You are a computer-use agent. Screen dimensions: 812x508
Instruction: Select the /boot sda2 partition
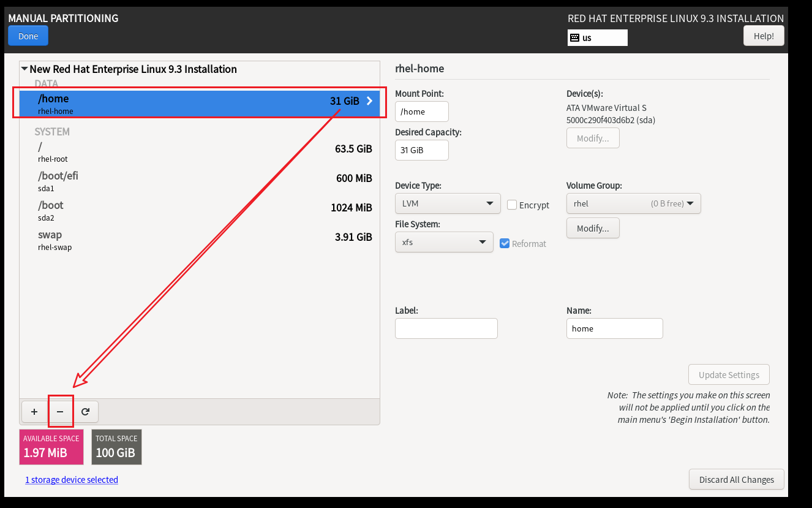(200, 211)
